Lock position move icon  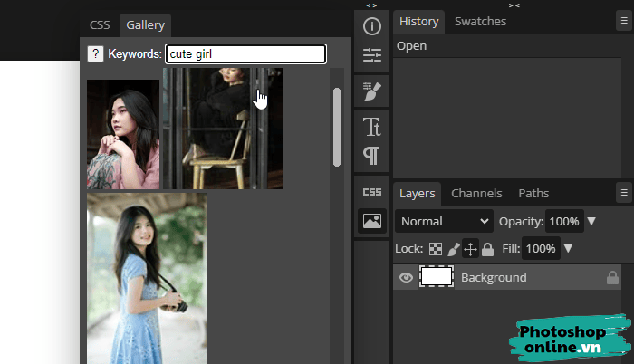click(x=470, y=249)
